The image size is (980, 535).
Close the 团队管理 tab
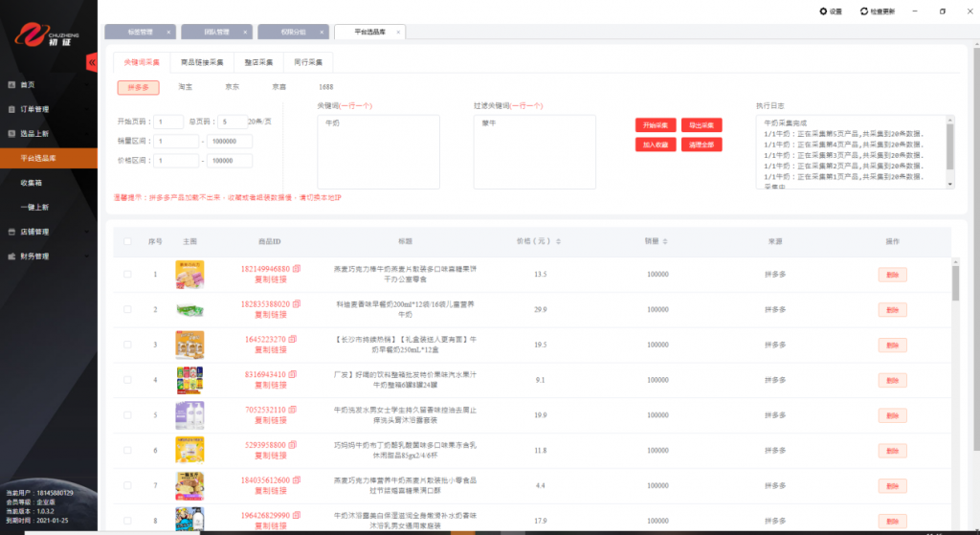[x=245, y=32]
